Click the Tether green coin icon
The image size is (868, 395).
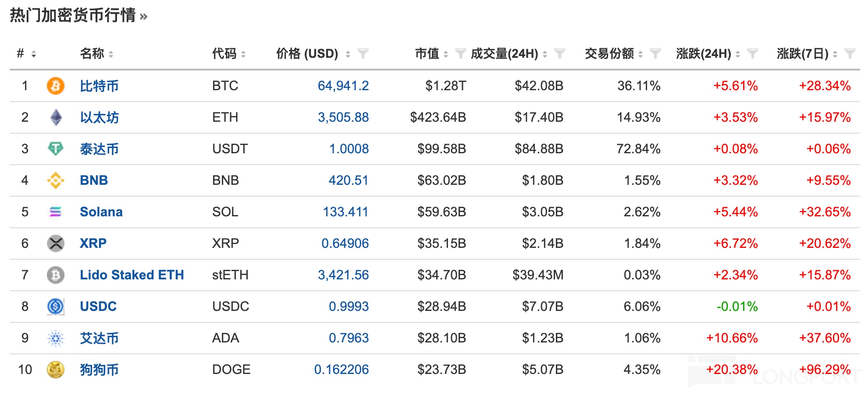pyautogui.click(x=56, y=149)
